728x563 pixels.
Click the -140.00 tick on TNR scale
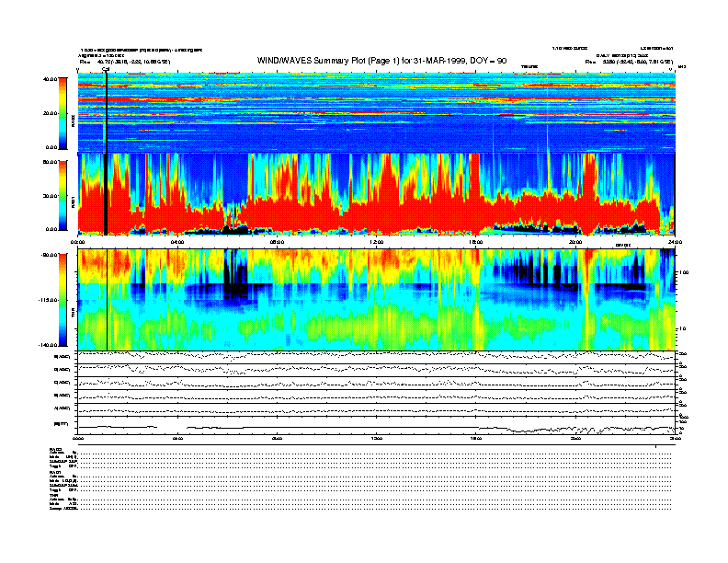48,345
